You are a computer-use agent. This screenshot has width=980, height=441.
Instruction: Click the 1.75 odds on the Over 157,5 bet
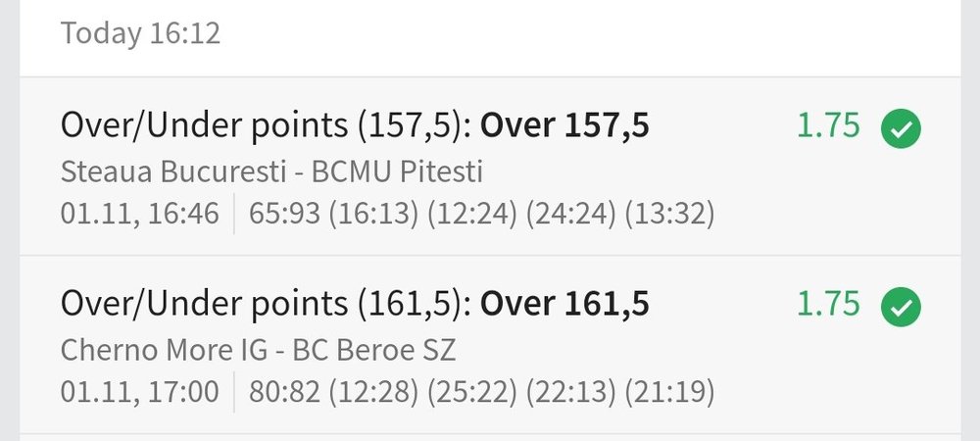point(828,127)
